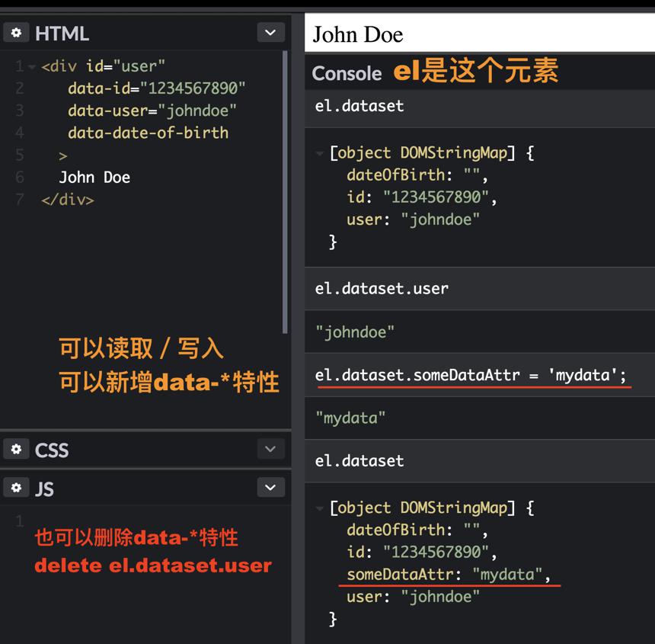Open CSS editor settings gear
This screenshot has height=644, width=655.
coord(16,449)
